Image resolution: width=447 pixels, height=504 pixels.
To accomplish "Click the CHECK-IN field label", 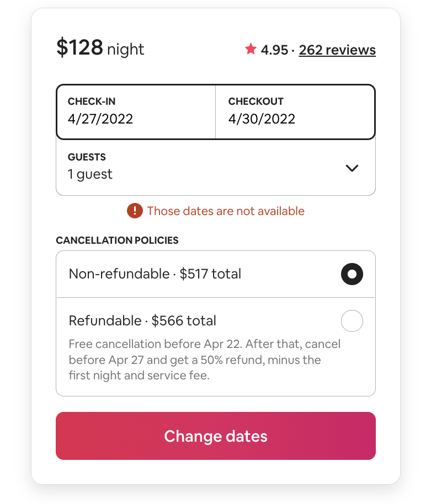I will click(92, 101).
